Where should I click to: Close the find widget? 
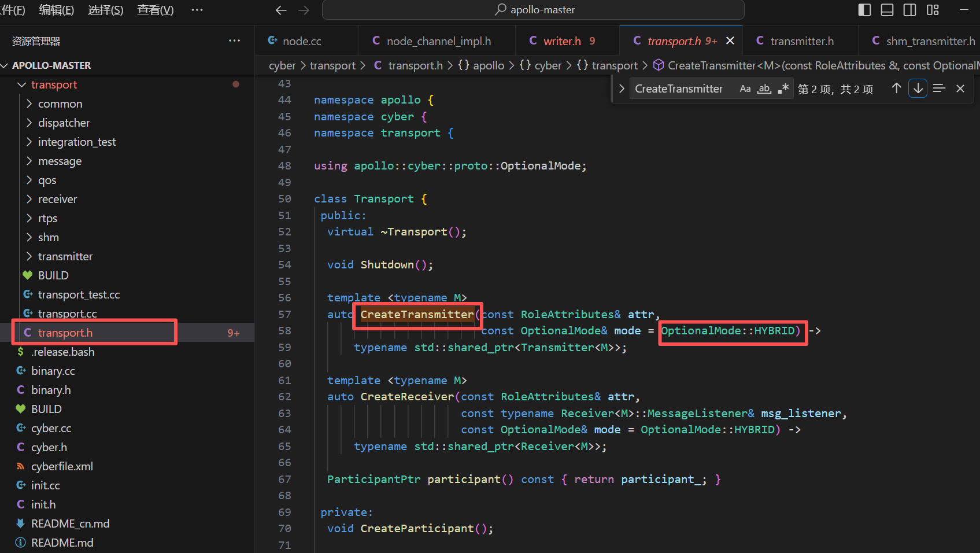960,89
